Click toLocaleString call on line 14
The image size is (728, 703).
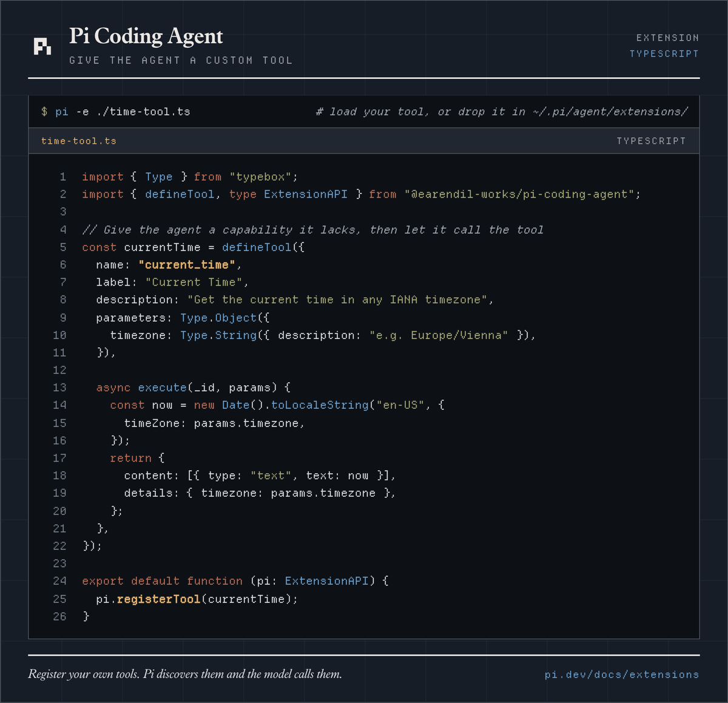pyautogui.click(x=320, y=405)
